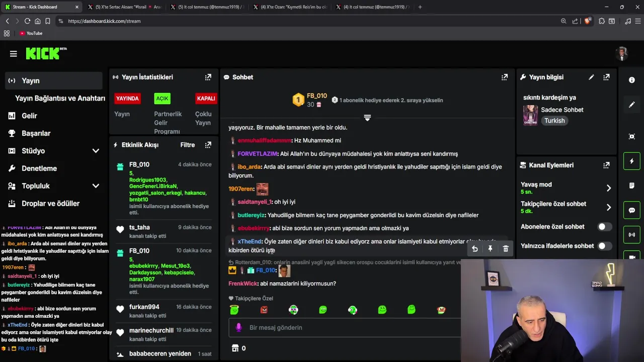Screen dimensions: 644x362
Task: Click the stream title sıkıntı kardeşim ya
Action: click(549, 98)
